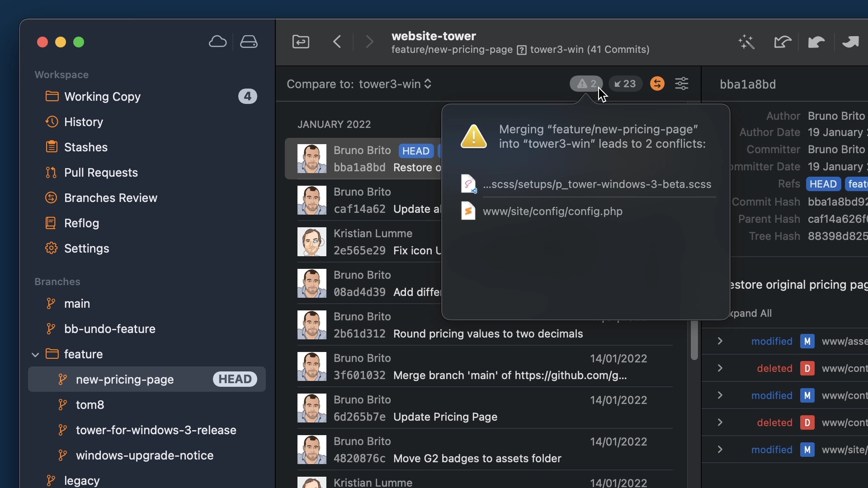Open the Stashes section
The image size is (868, 488).
click(87, 146)
